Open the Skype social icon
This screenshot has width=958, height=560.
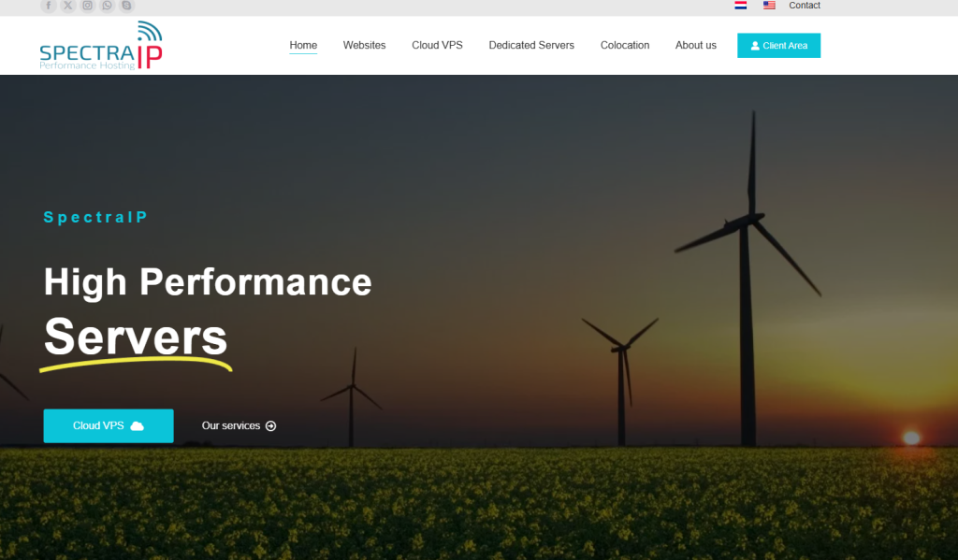126,6
